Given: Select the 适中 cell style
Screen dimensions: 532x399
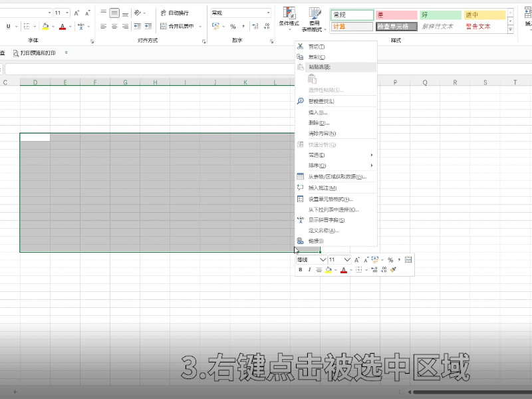Looking at the screenshot, I should [x=485, y=15].
